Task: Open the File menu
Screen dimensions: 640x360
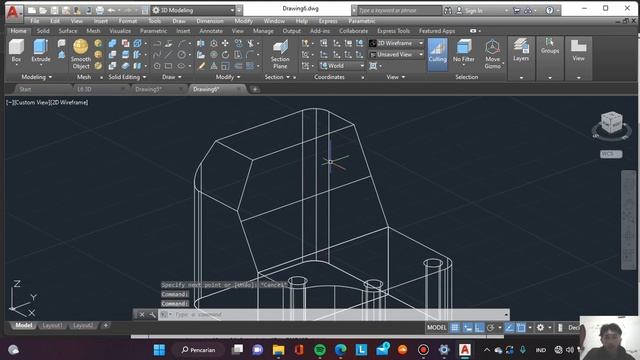Action: [x=35, y=21]
